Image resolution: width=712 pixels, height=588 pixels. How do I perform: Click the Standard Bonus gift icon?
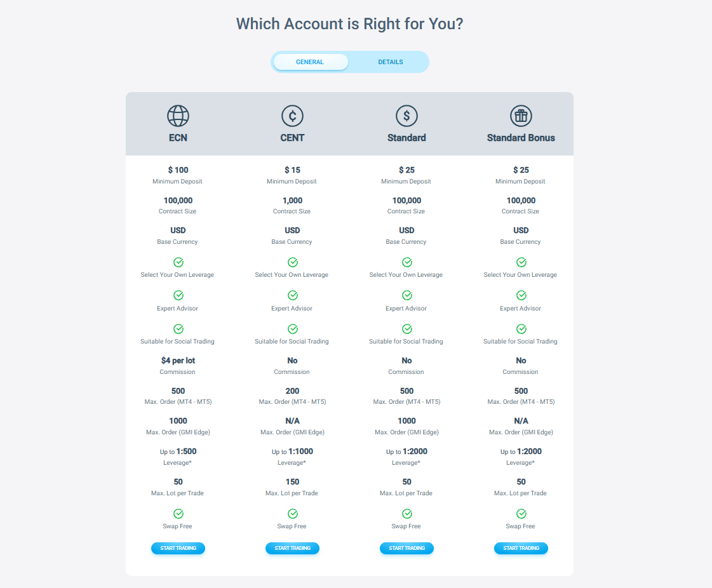pyautogui.click(x=521, y=116)
